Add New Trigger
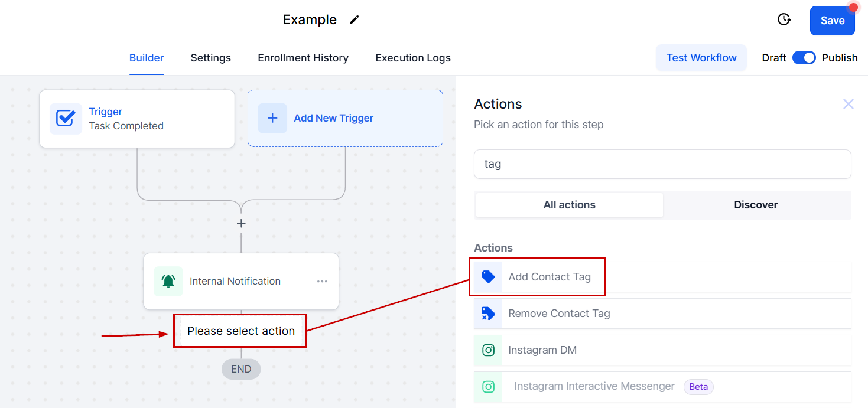 pyautogui.click(x=345, y=118)
